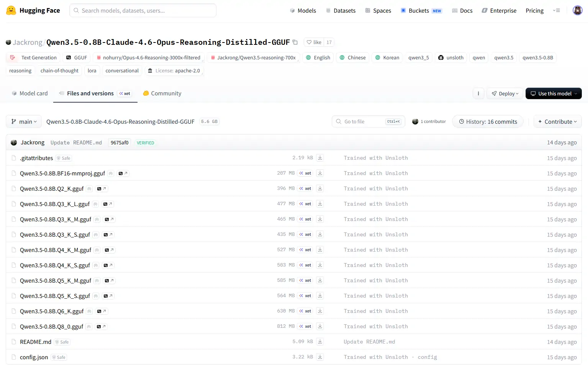Expand the Contribute dropdown
Screen dimensions: 588x373
(557, 122)
